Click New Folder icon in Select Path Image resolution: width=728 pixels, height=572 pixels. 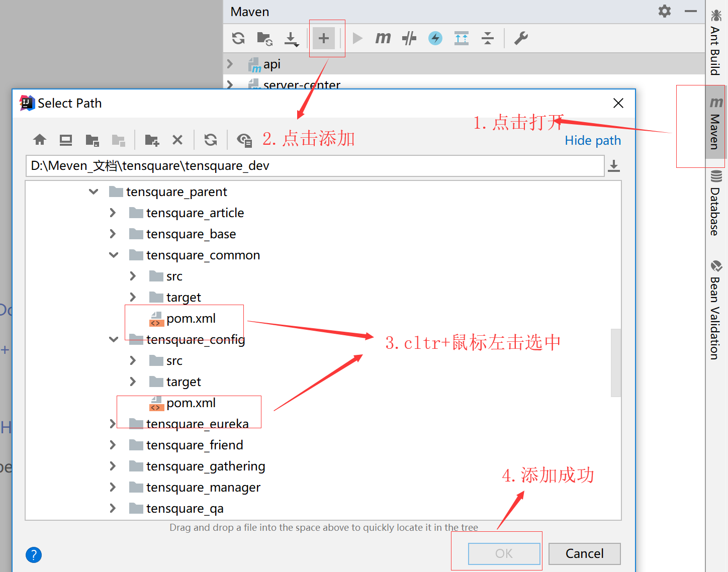(152, 140)
